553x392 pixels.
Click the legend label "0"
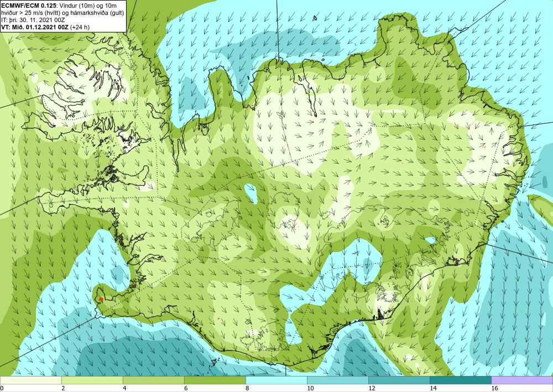click(x=2, y=388)
